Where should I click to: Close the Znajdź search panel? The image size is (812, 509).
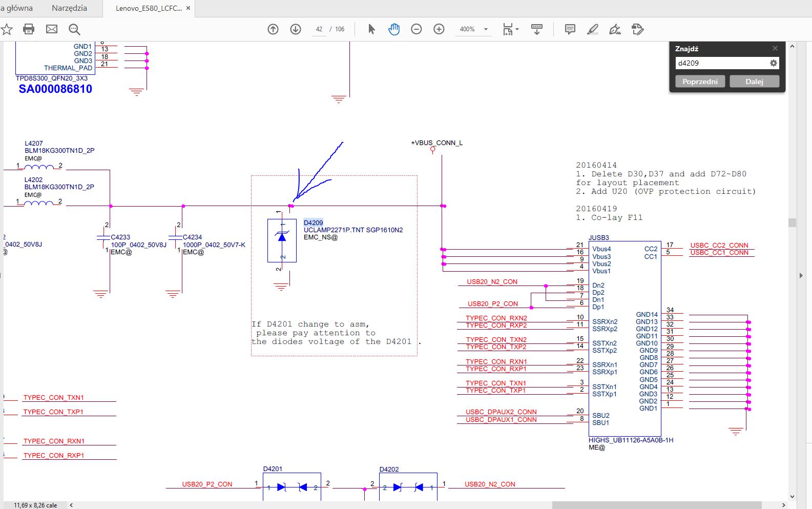[775, 48]
